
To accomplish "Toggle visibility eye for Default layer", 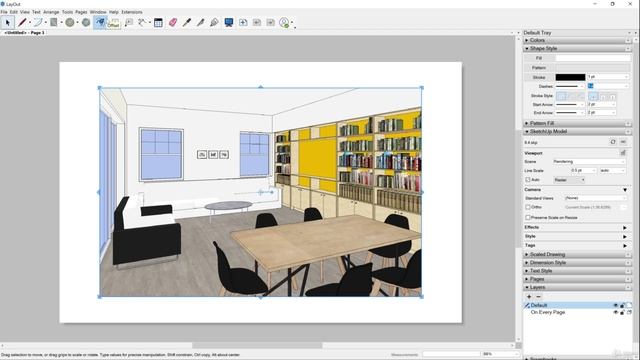I will (x=616, y=305).
